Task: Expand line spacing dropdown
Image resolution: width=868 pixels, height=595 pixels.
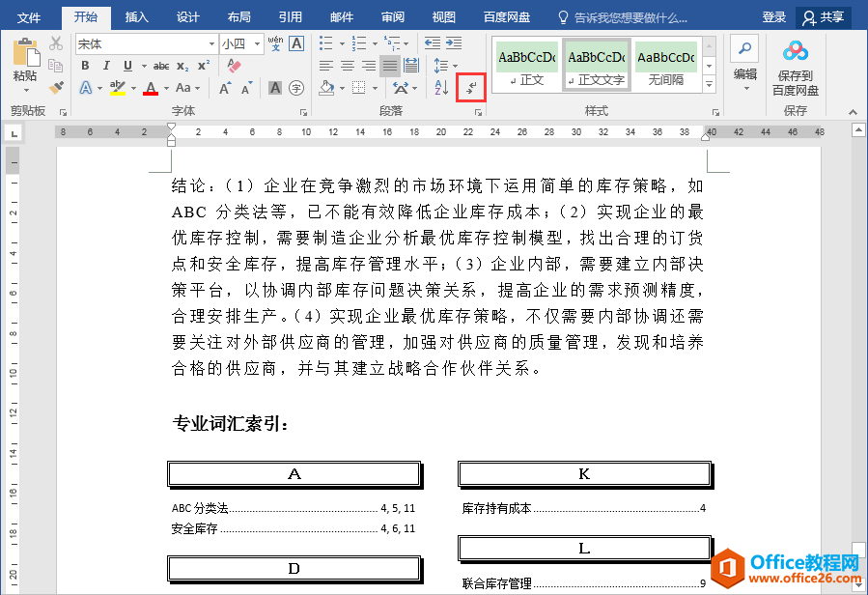Action: 456,66
